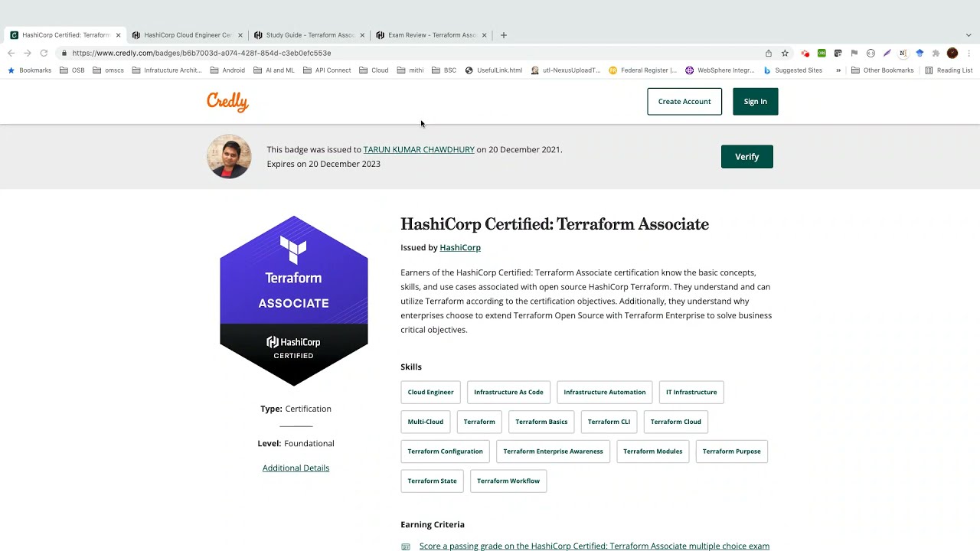
Task: Open Additional Details link
Action: [296, 468]
